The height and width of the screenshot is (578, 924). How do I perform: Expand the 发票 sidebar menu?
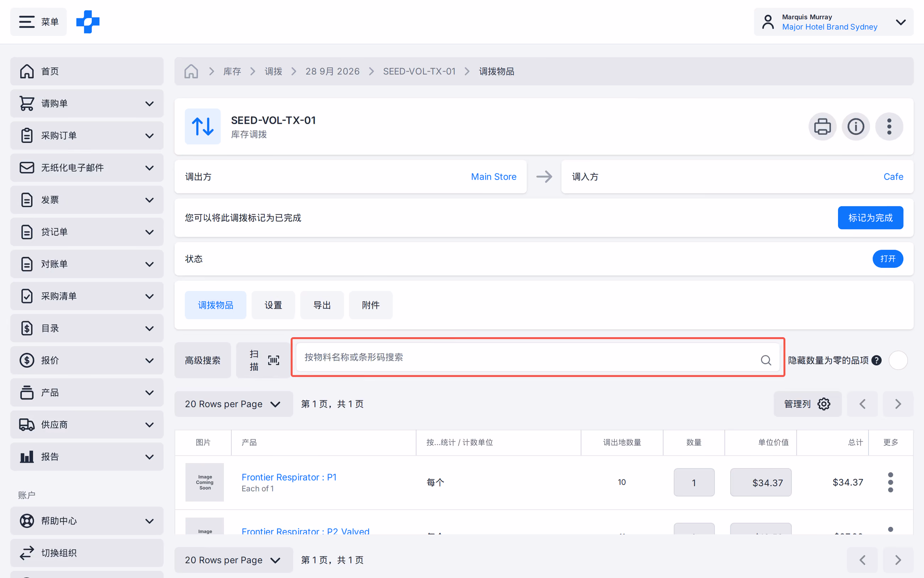[87, 200]
